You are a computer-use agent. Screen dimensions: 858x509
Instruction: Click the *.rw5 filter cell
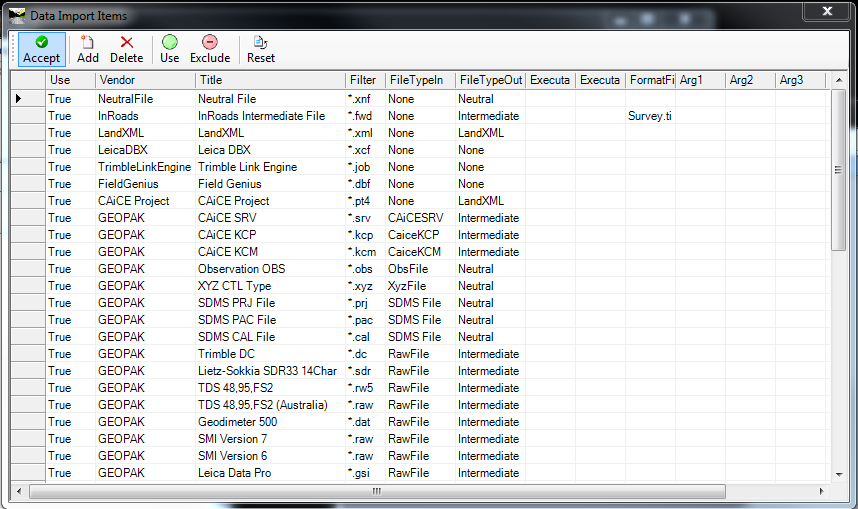[365, 387]
